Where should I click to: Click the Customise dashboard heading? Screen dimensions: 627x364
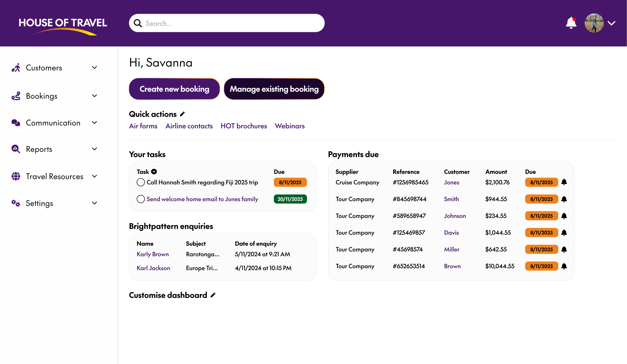168,295
